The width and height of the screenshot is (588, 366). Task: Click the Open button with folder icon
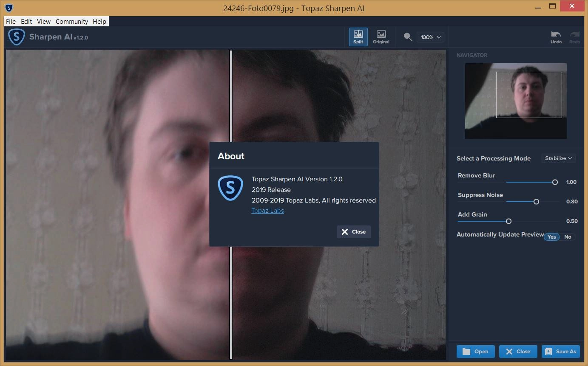click(x=475, y=352)
